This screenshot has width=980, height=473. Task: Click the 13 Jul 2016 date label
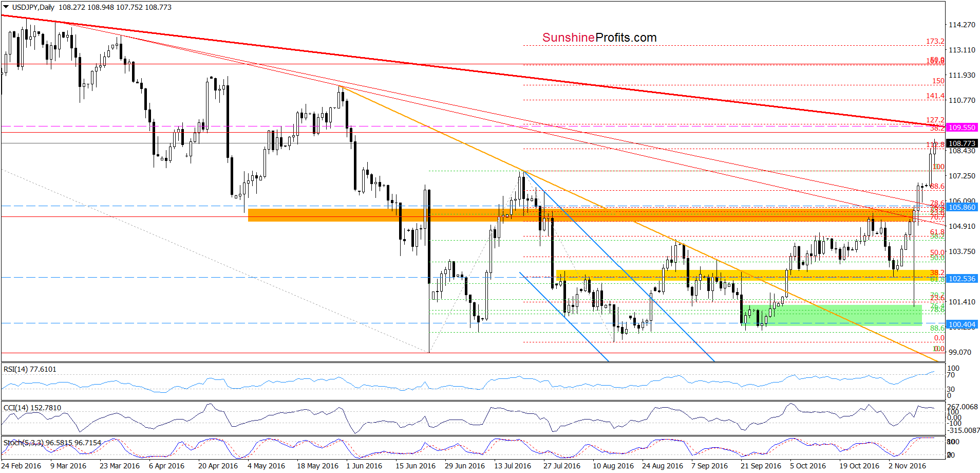coord(513,466)
